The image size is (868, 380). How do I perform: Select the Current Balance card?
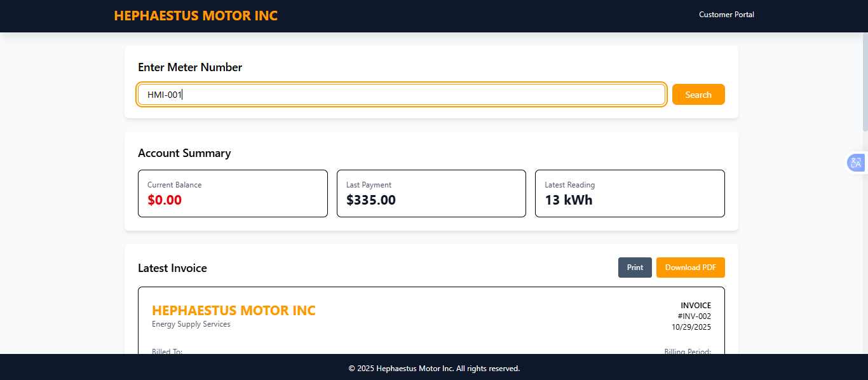click(x=233, y=193)
